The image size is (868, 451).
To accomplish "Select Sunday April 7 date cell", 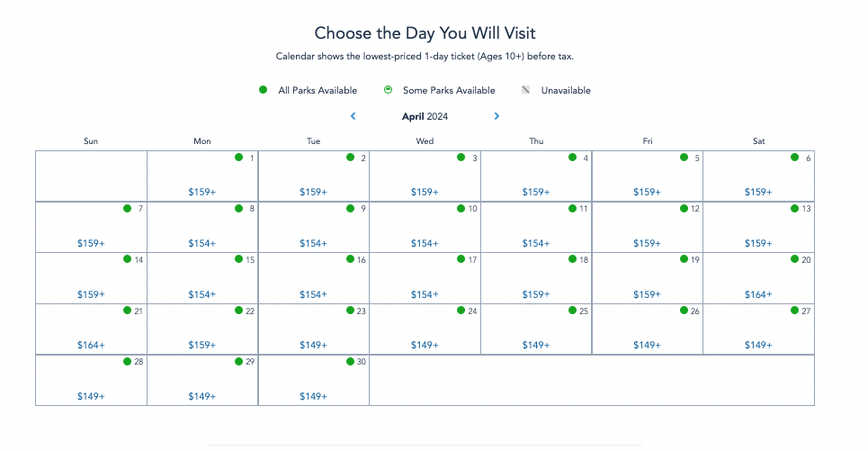I will point(91,226).
